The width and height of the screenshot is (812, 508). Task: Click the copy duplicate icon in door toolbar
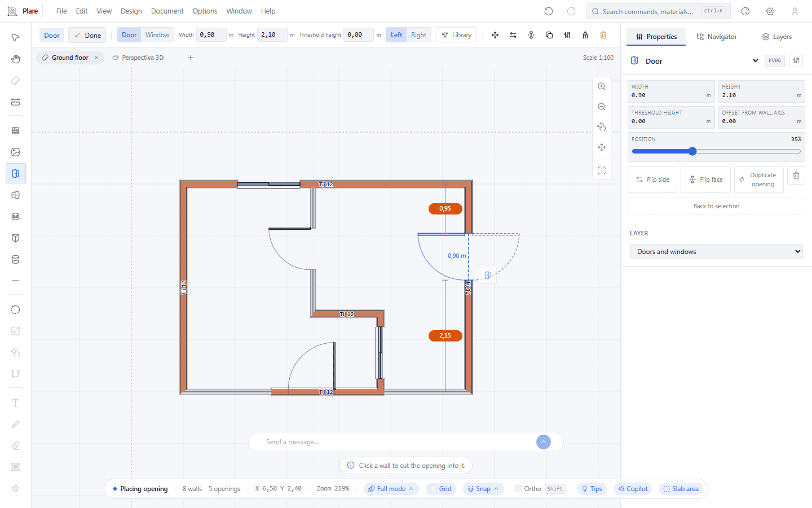(549, 35)
